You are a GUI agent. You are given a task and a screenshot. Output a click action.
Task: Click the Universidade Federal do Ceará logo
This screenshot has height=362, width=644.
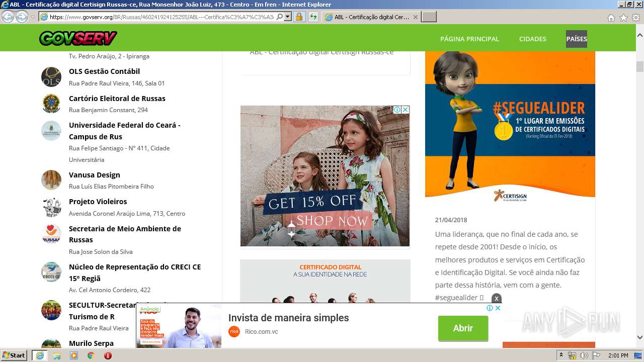pos(51,131)
